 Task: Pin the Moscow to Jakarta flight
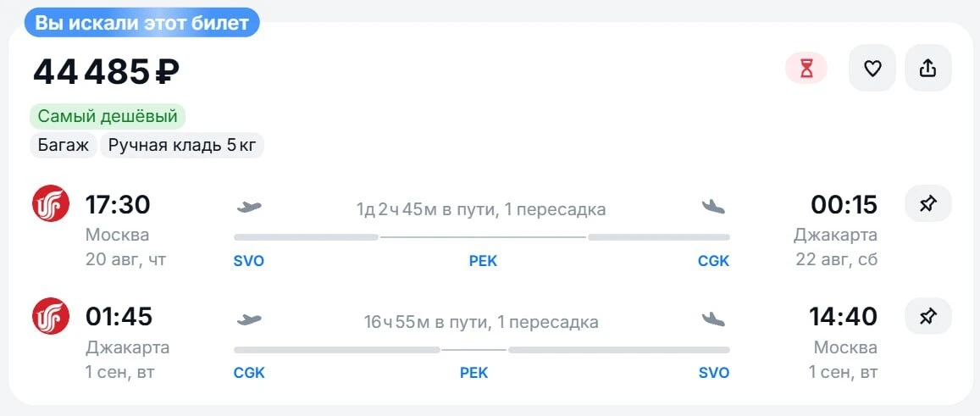[x=928, y=203]
